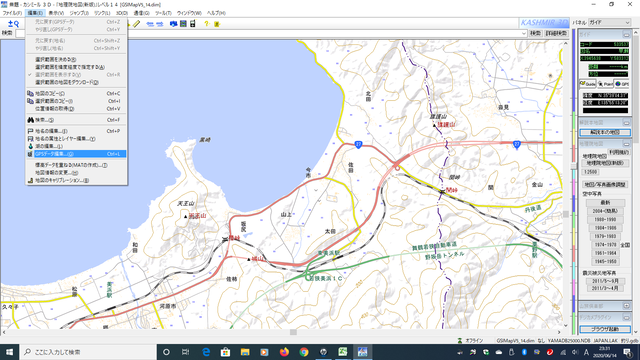This screenshot has height=360, width=640.
Task: Collapse the ガイド panel section
Action: click(626, 35)
